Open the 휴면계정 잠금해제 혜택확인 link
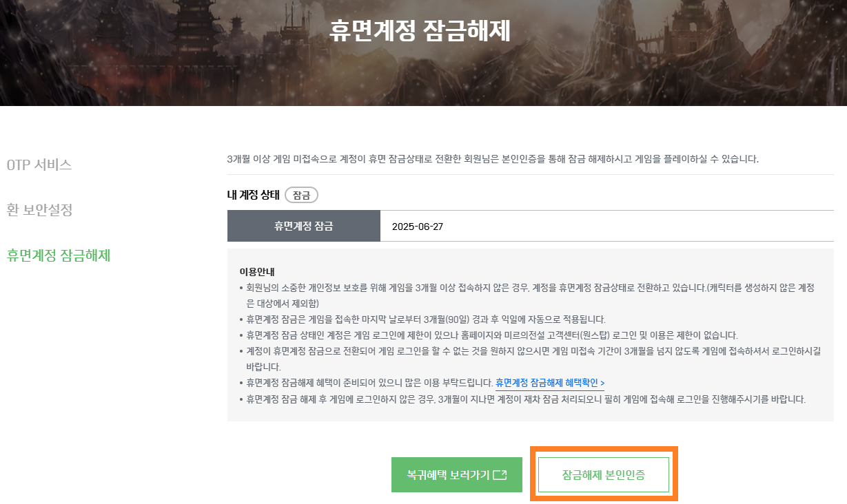The height and width of the screenshot is (504, 847). (x=550, y=383)
